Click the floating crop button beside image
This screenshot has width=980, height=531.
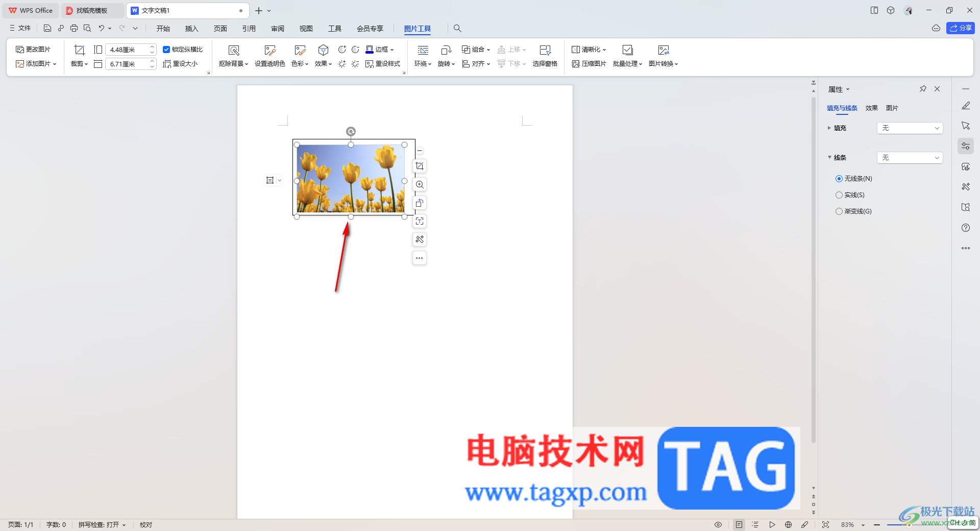tap(420, 166)
